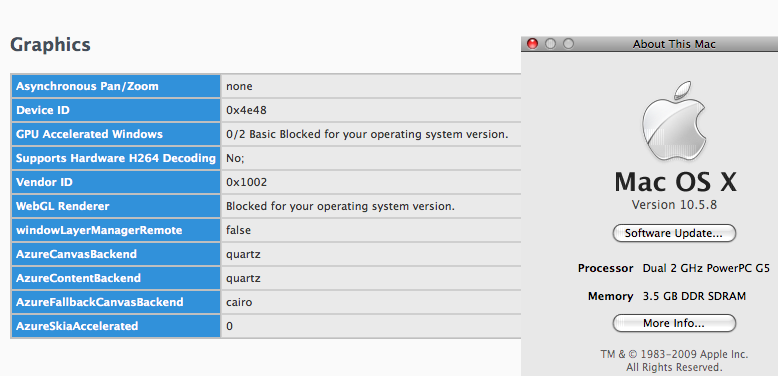The height and width of the screenshot is (376, 778).
Task: Zoom the About This Mac window
Action: click(568, 44)
